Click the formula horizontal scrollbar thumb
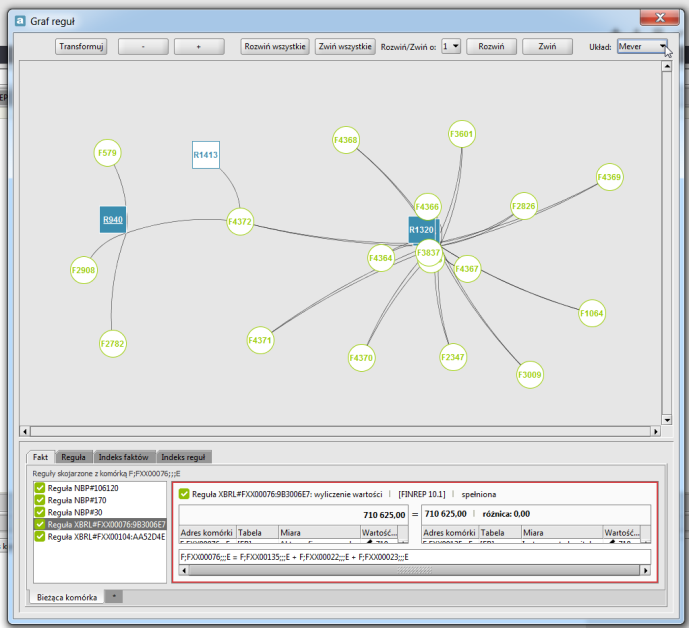 [x=414, y=570]
